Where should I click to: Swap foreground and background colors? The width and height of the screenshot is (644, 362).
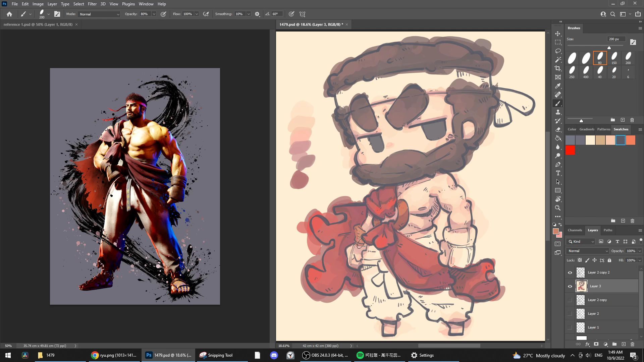560,225
